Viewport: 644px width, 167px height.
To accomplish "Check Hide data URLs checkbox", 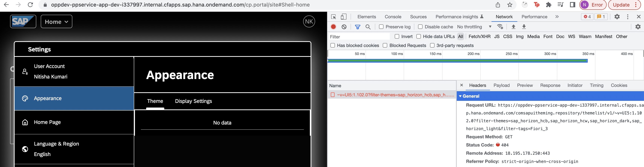I will pos(418,36).
